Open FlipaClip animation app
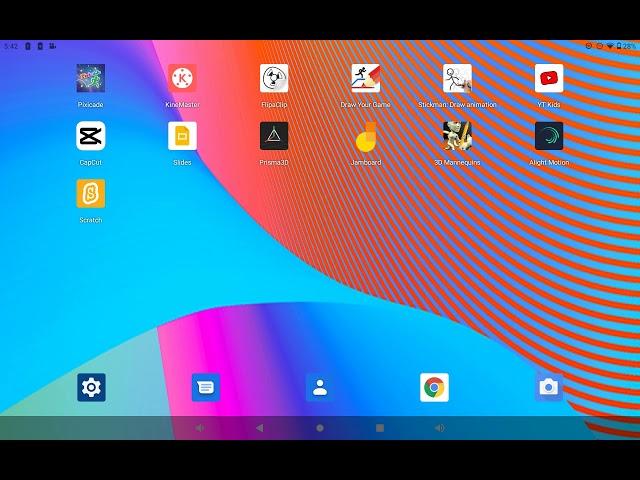The image size is (640, 480). coord(274,78)
